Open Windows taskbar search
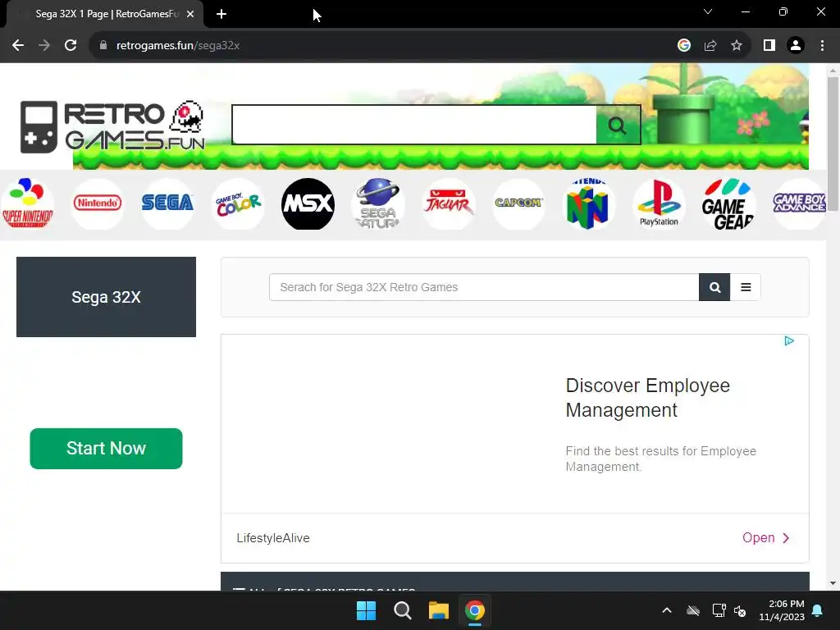The height and width of the screenshot is (630, 840). [x=402, y=610]
